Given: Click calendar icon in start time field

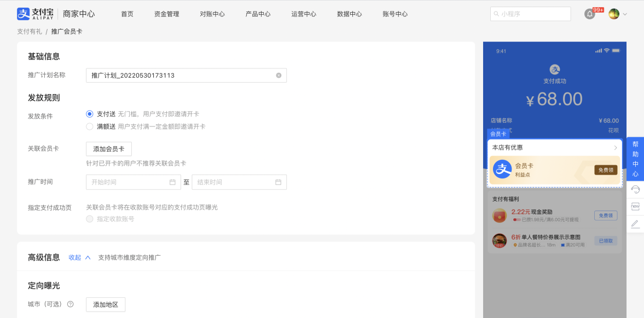Looking at the screenshot, I should click(172, 182).
